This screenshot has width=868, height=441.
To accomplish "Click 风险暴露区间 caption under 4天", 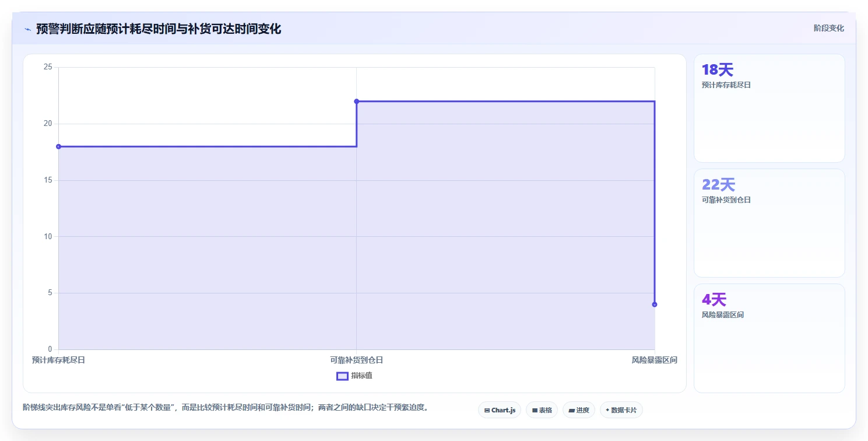I will click(x=723, y=315).
